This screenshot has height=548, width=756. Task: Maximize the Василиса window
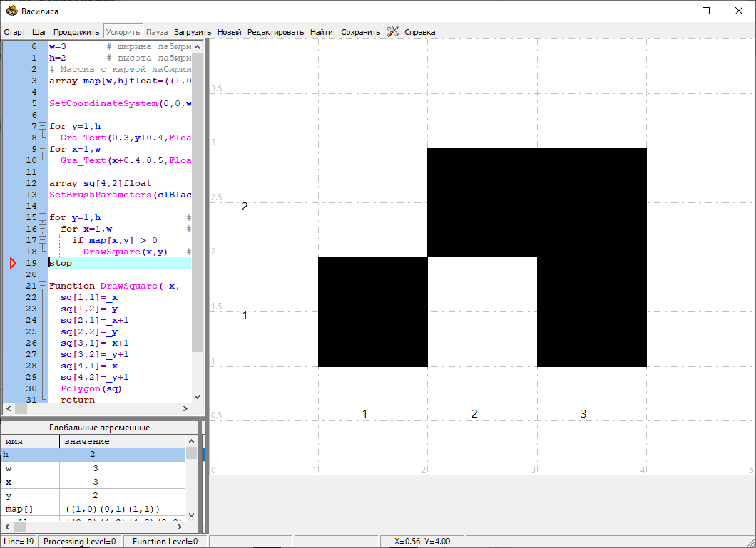[x=706, y=11]
